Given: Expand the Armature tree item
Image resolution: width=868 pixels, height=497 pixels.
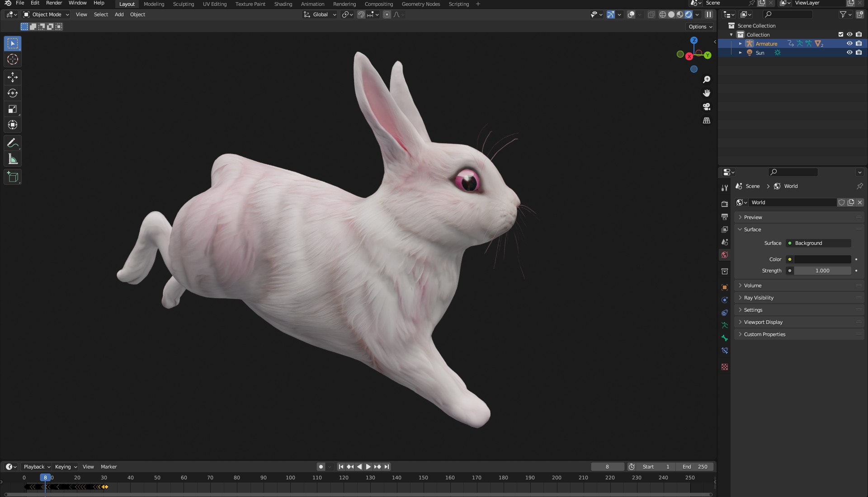Looking at the screenshot, I should point(740,44).
